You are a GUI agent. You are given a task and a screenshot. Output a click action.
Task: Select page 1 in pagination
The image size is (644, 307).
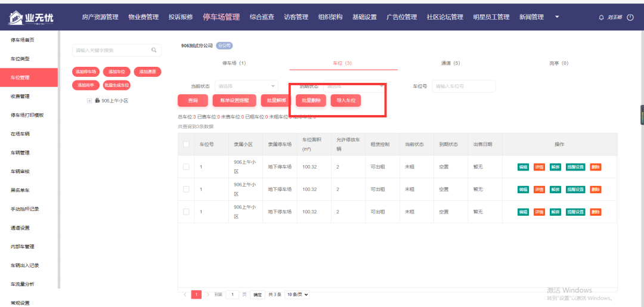point(196,294)
